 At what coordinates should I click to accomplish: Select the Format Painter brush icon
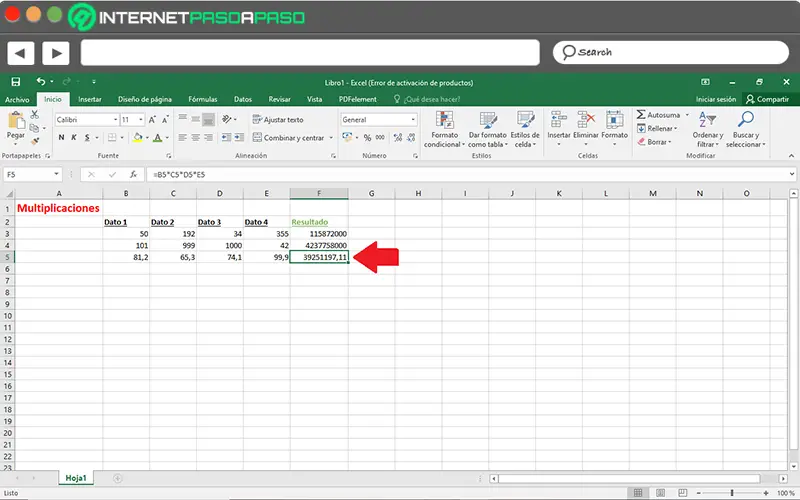(34, 141)
